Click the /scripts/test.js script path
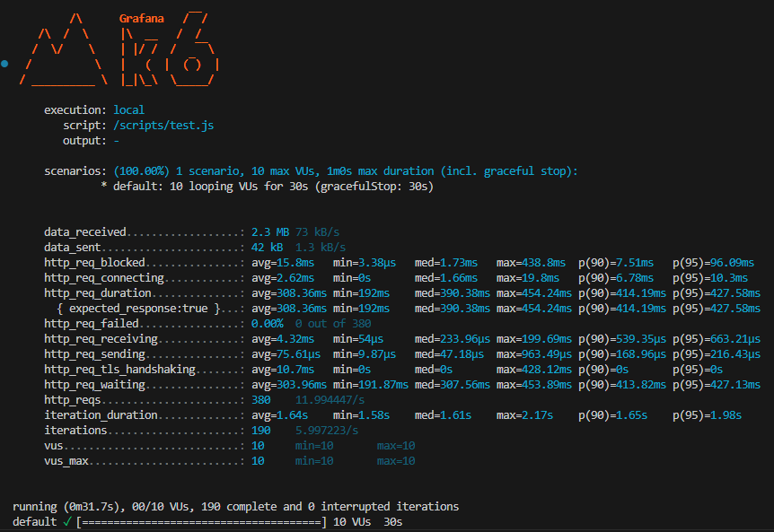774x532 pixels. (163, 126)
